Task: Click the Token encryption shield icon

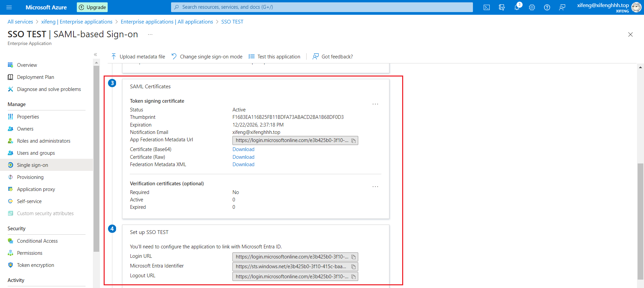Action: click(10, 265)
